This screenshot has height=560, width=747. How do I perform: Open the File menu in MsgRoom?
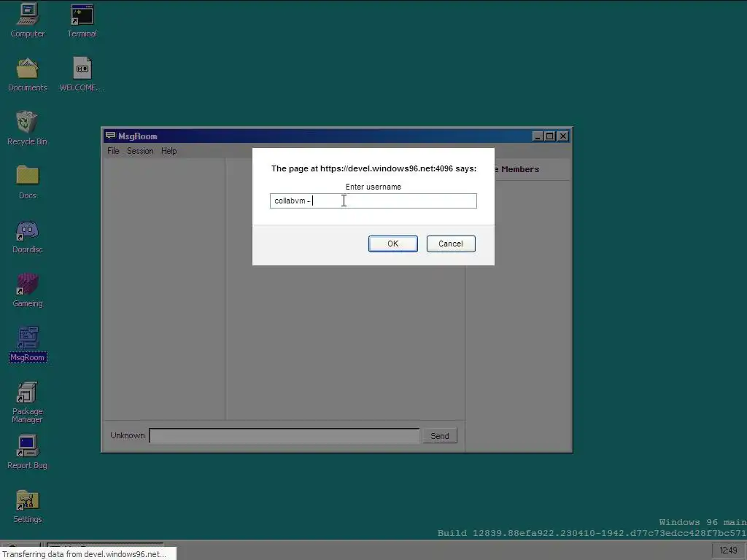[x=113, y=151]
